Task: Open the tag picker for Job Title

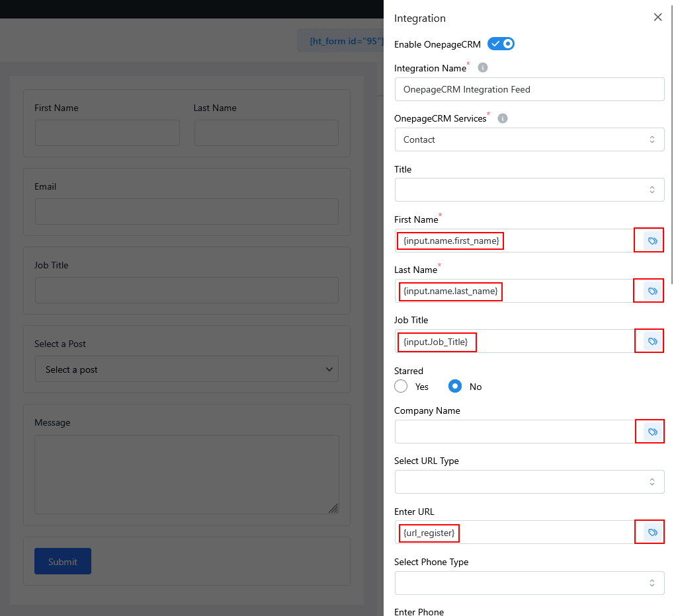Action: pos(652,342)
